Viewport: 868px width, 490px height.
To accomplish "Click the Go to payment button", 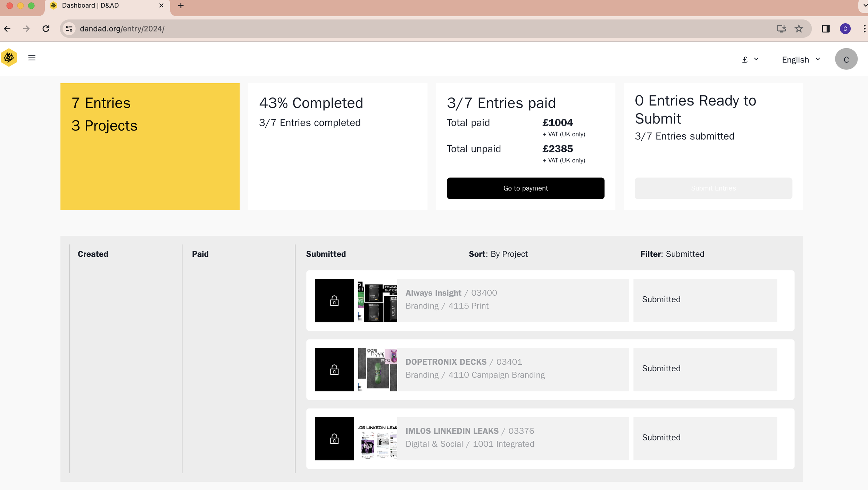I will [525, 188].
